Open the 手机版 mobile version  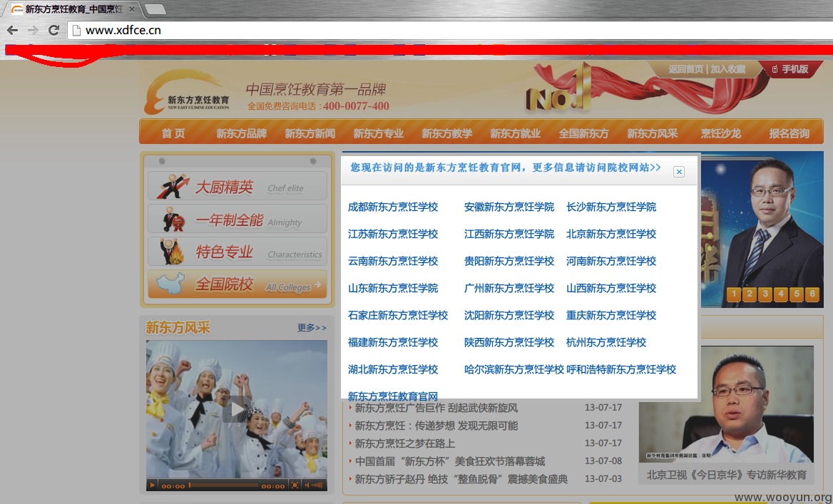point(790,69)
